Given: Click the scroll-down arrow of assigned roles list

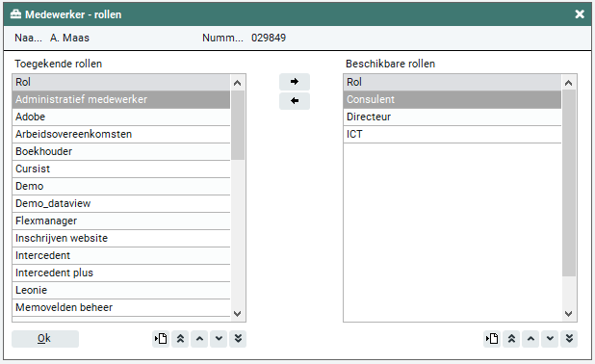Looking at the screenshot, I should (x=238, y=314).
